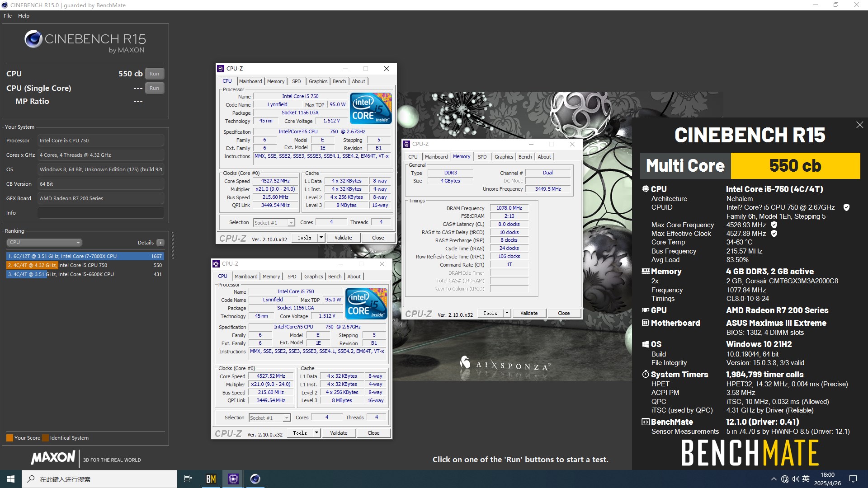
Task: Switch to About tab in Memory CPU-Z window
Action: [544, 157]
